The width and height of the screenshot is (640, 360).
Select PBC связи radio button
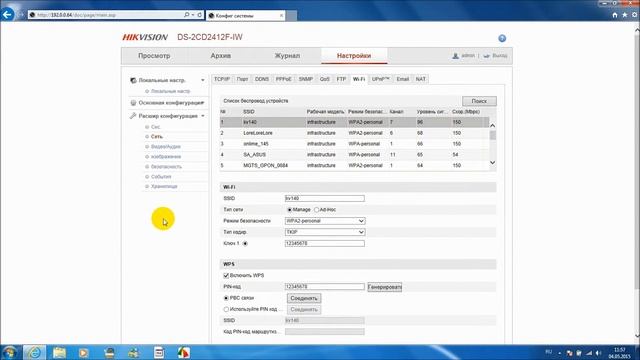pos(226,298)
